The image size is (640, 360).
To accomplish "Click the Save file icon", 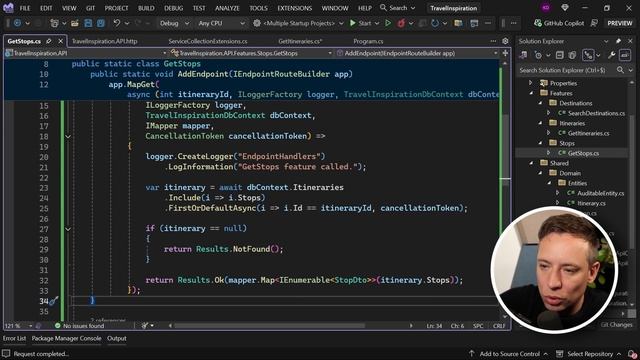I will click(x=88, y=23).
